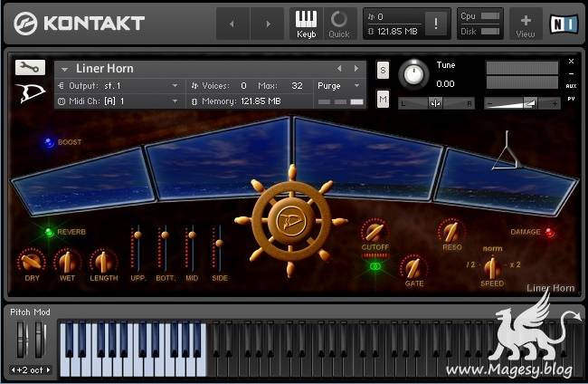Viewport: 588px width, 384px height.
Task: Mute the instrument with M button
Action: pyautogui.click(x=383, y=100)
